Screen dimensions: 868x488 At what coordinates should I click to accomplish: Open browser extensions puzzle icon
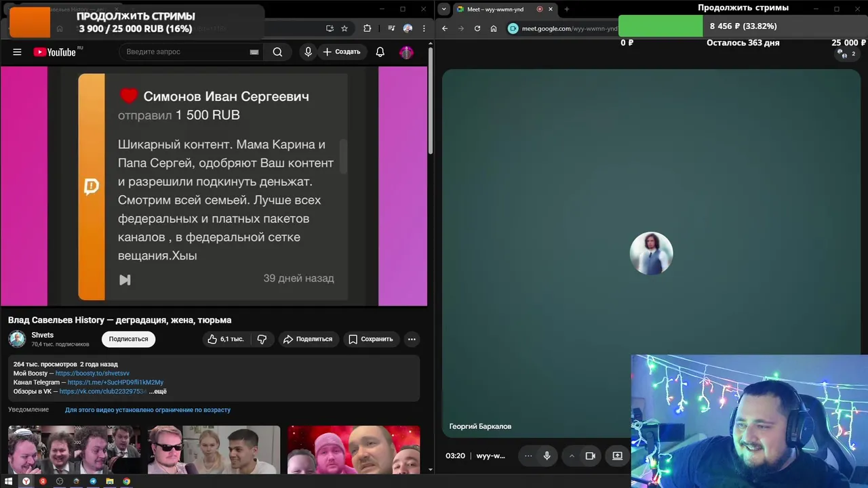coord(367,28)
